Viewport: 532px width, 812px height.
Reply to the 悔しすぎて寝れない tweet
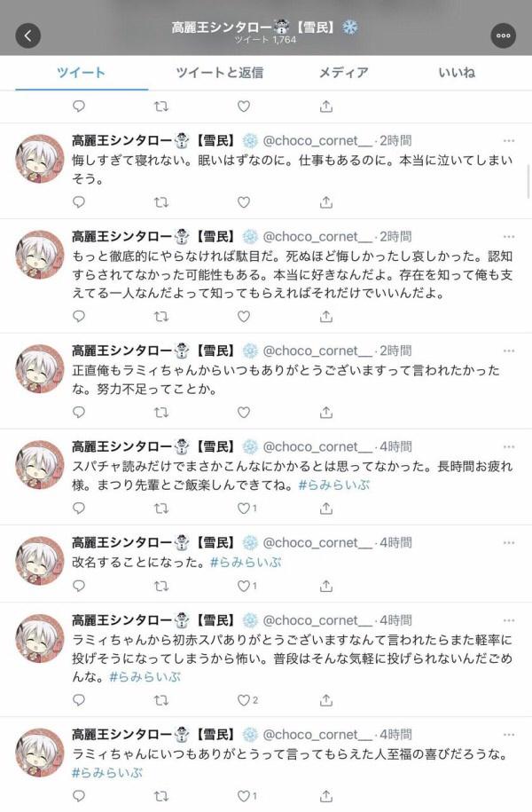coord(79,202)
